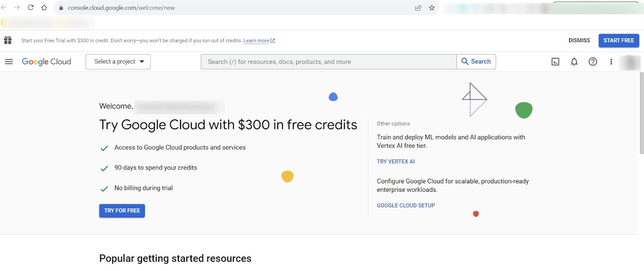This screenshot has width=644, height=271.
Task: Dismiss the free trial banner
Action: [579, 40]
